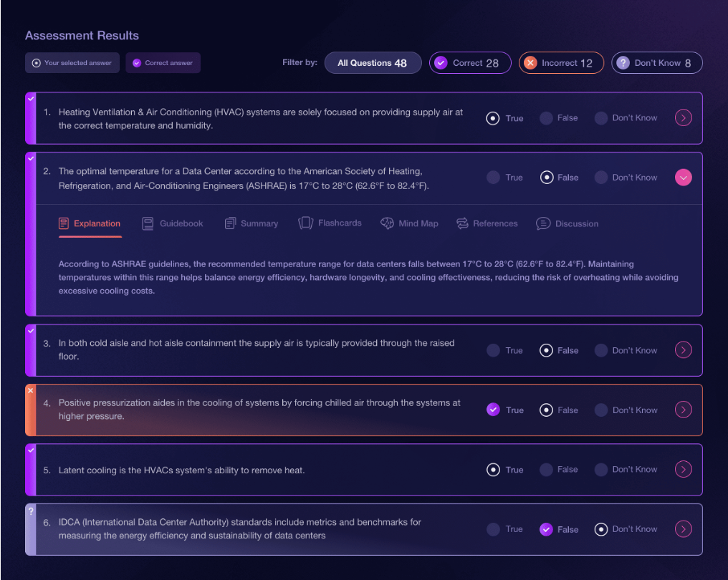This screenshot has height=580, width=728.
Task: Click the References arrows icon
Action: click(x=462, y=223)
